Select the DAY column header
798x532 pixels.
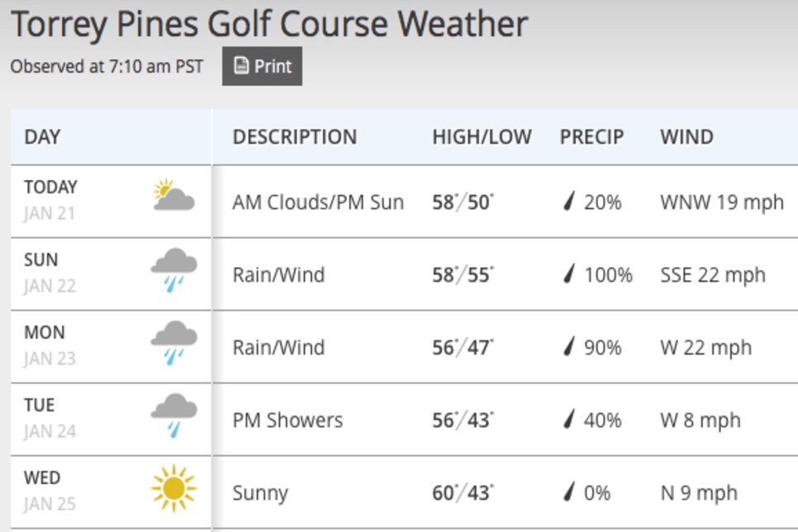click(x=42, y=137)
